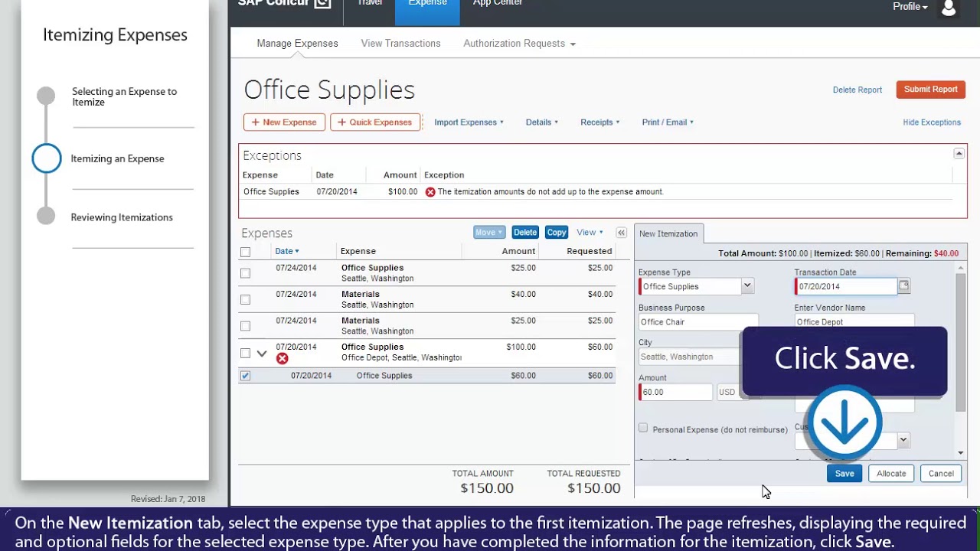Collapse the 07/20/2014 expense itemizations chevron
The image size is (980, 551).
point(262,354)
